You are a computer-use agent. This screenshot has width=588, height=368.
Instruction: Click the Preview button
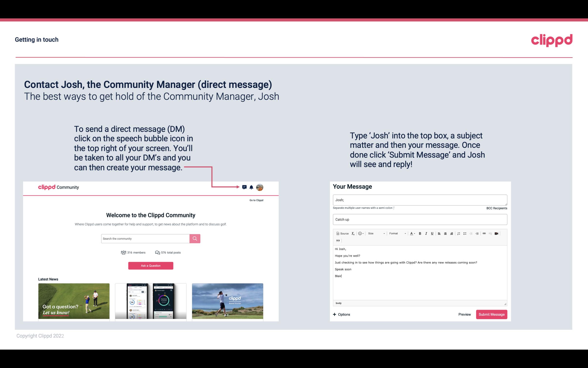pos(464,314)
